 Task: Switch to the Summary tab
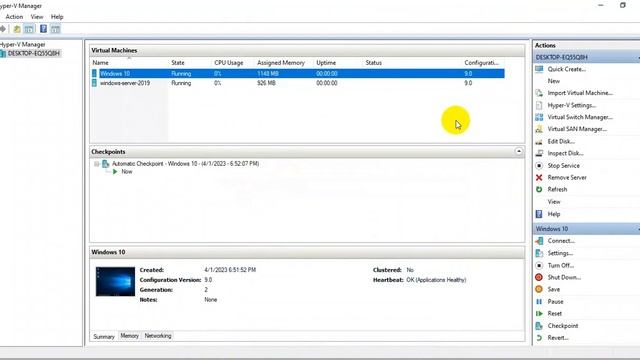point(104,336)
